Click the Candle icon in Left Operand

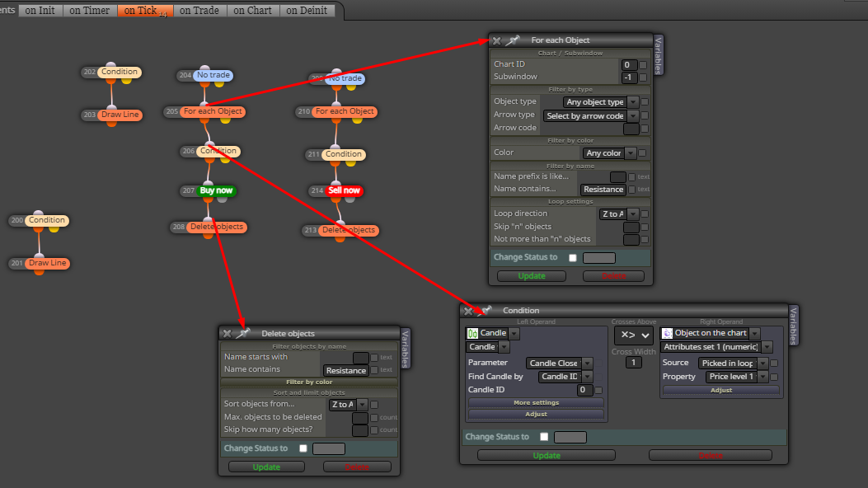(472, 333)
